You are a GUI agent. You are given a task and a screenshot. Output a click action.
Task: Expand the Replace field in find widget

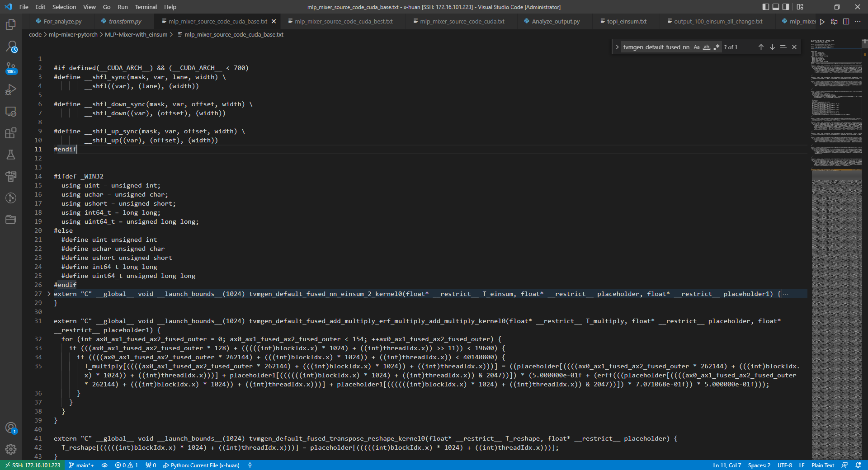[617, 47]
